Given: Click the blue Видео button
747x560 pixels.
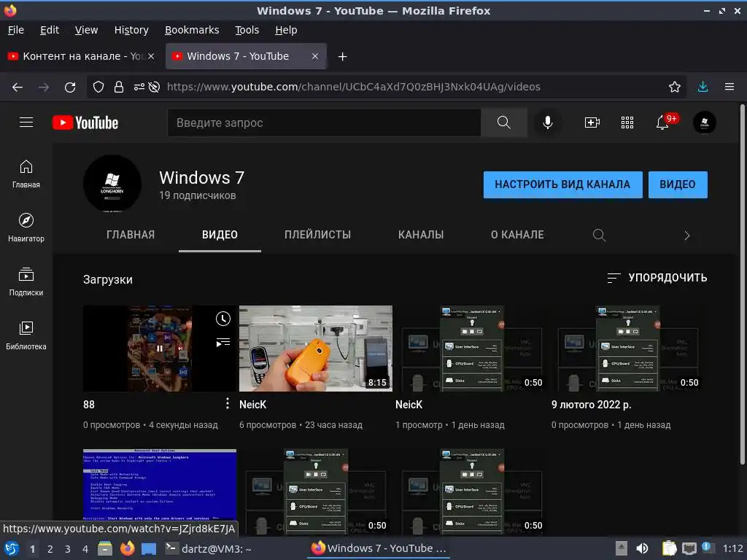Looking at the screenshot, I should tap(678, 184).
